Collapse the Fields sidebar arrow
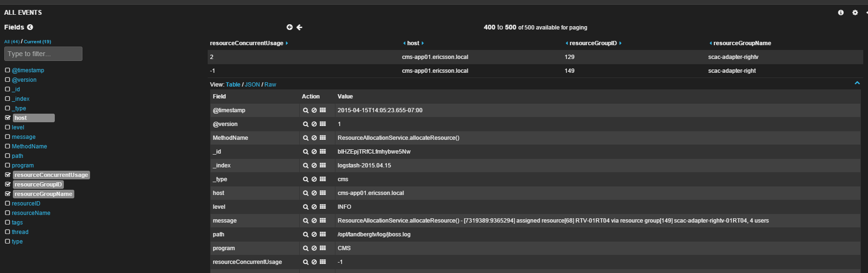The image size is (868, 273). coord(30,28)
